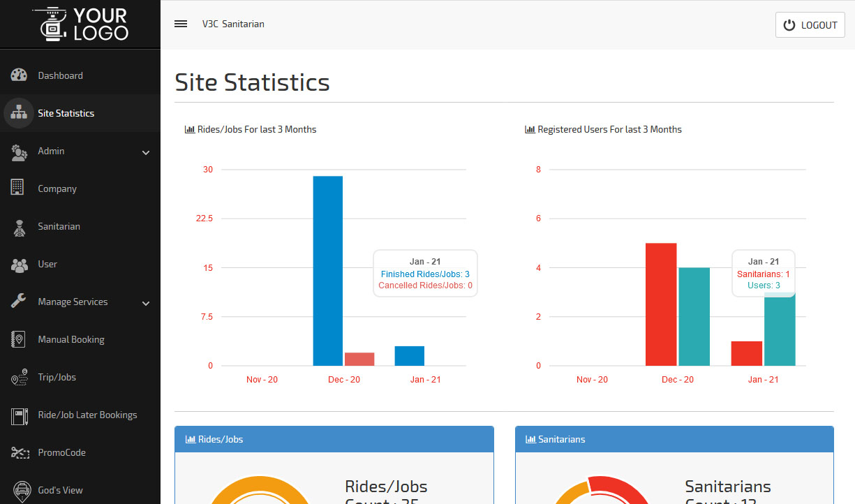Click the chart icon in Sanitarians panel header
855x504 pixels.
530,439
